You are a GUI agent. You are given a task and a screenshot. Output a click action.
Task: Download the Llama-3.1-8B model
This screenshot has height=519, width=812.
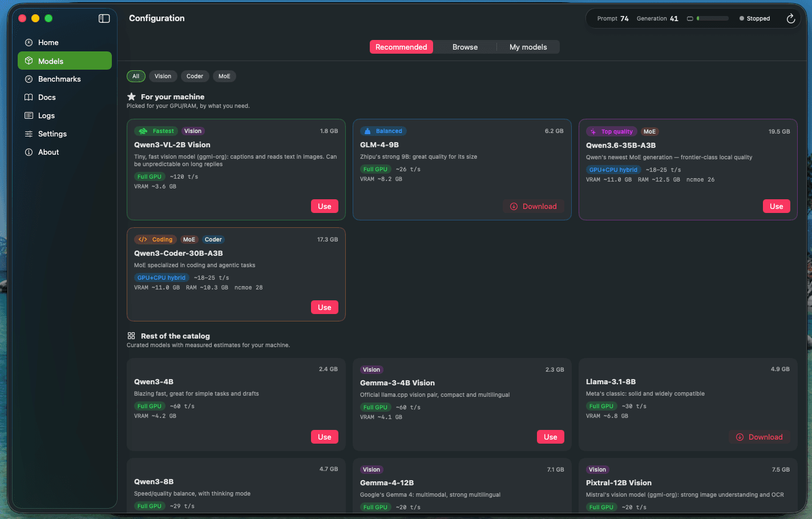click(760, 437)
